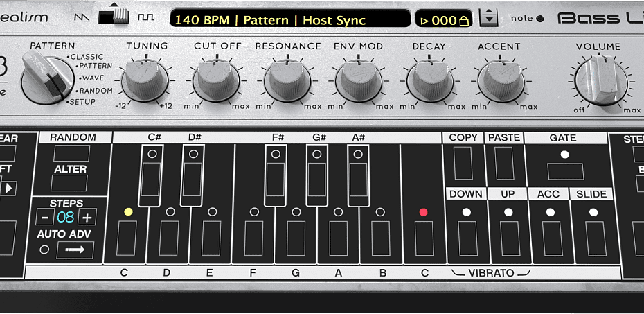This screenshot has height=314, width=644.
Task: Click the preset up/down arrows stepper
Action: (489, 19)
